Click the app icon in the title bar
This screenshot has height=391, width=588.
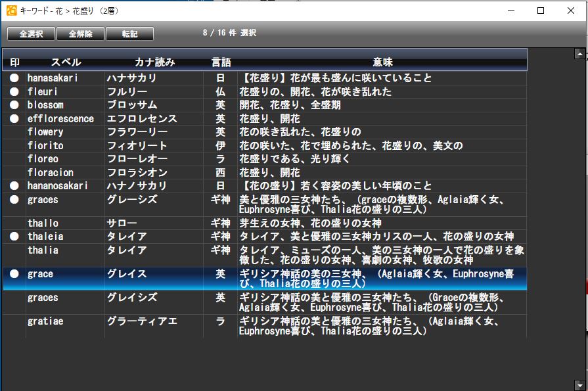pos(12,11)
